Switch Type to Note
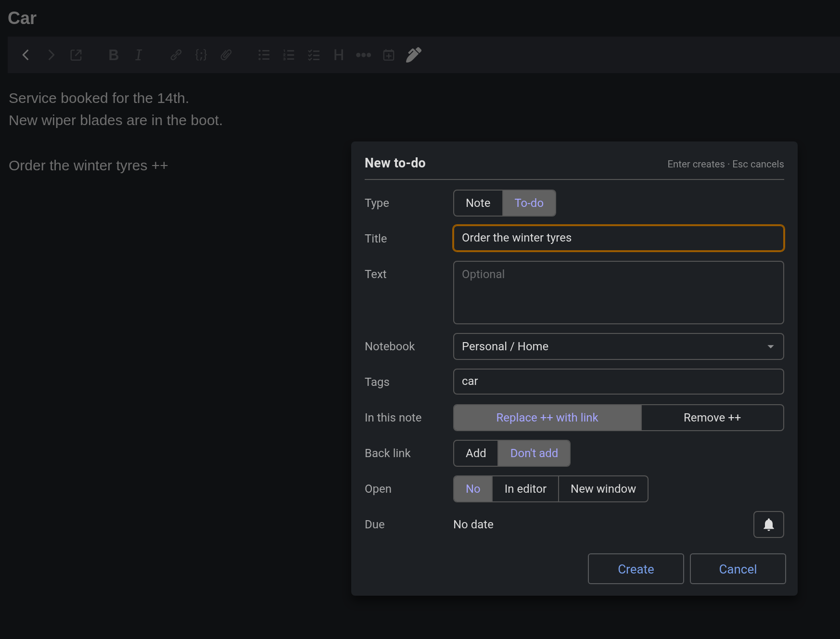The width and height of the screenshot is (840, 639). pos(478,203)
